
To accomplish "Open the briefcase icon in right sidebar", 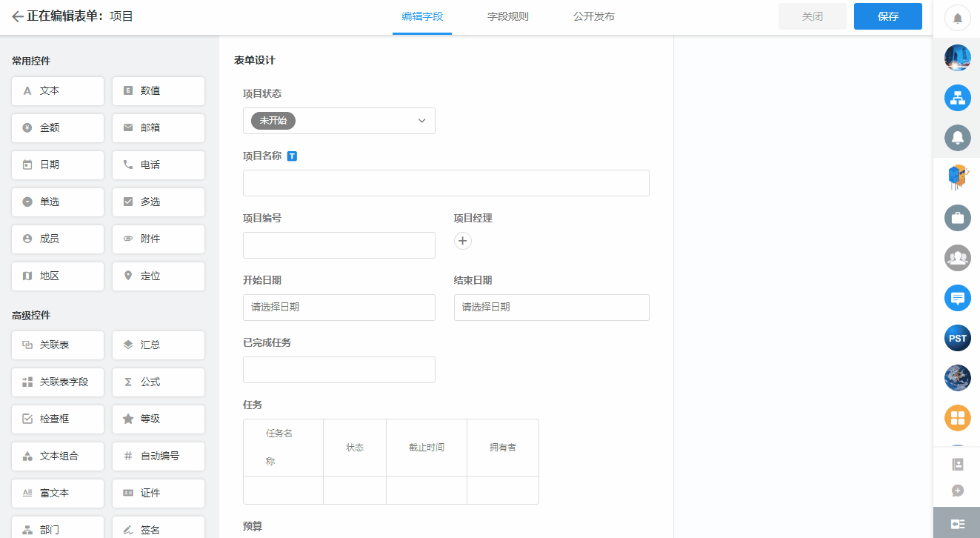I will coord(957,218).
